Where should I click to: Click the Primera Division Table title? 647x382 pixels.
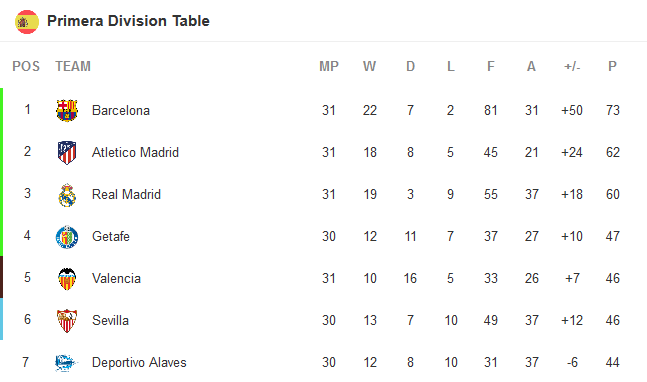click(x=128, y=21)
